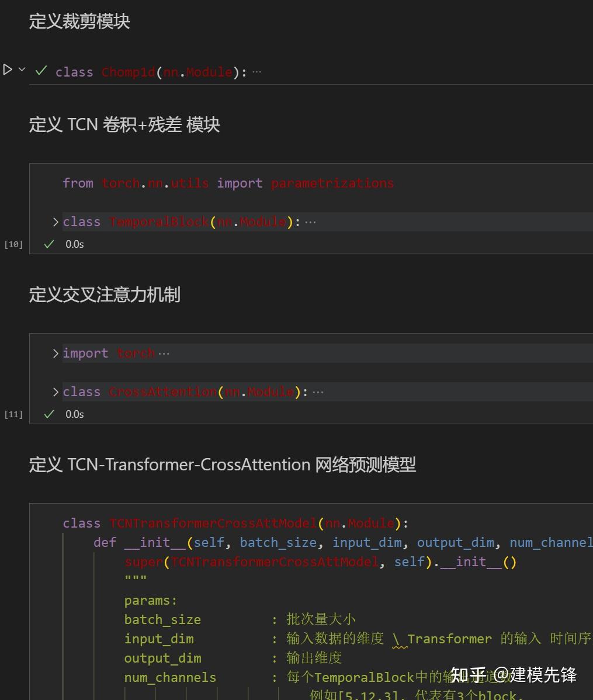Run the Chomp1d code cell
The width and height of the screenshot is (593, 700).
click(x=7, y=70)
